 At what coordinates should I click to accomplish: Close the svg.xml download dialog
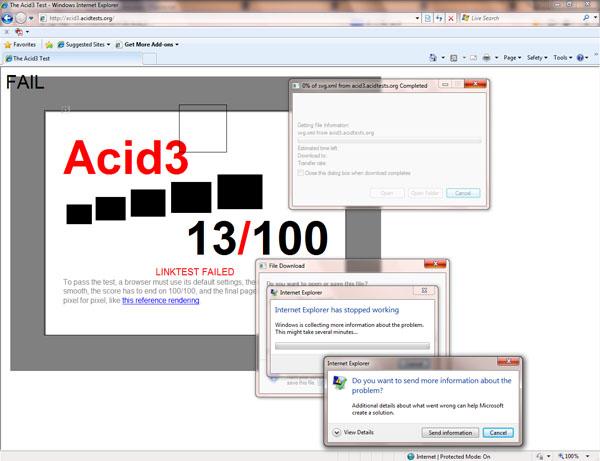pyautogui.click(x=475, y=84)
